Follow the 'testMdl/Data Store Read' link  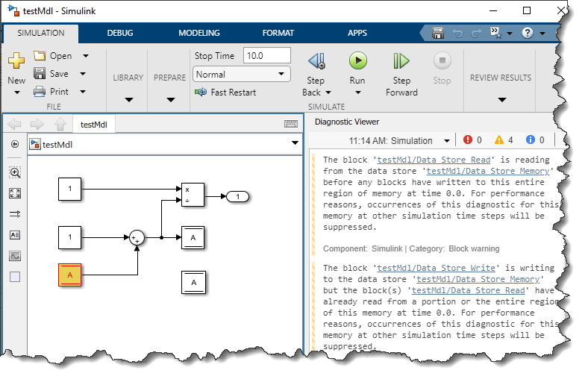click(434, 160)
